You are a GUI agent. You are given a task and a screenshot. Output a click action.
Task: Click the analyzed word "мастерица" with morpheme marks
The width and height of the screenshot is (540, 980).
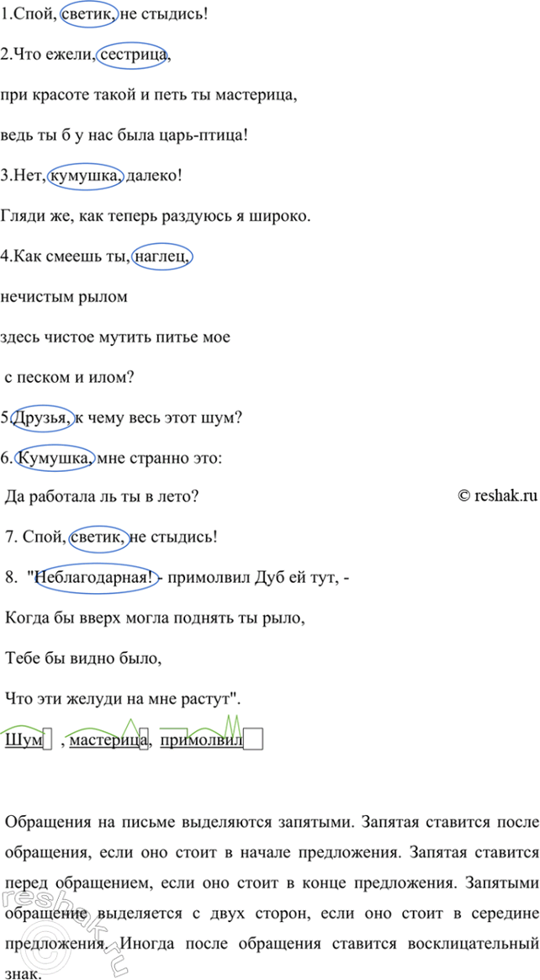tap(104, 740)
